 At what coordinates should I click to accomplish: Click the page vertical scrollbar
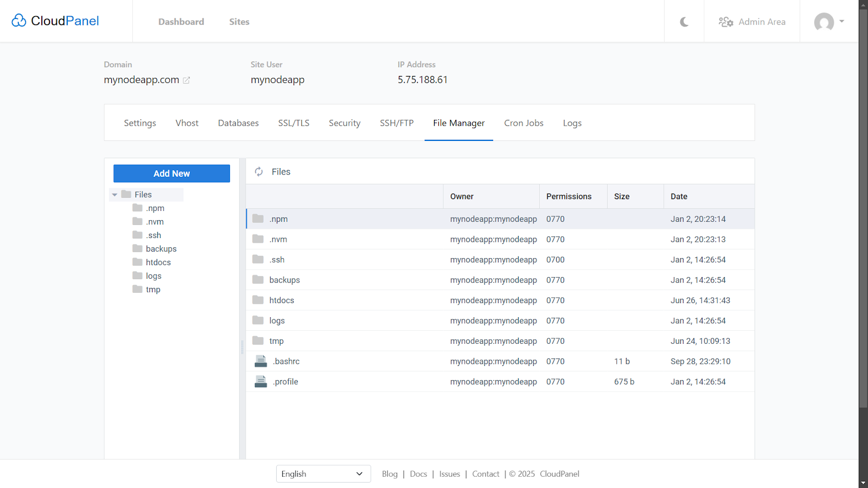(863, 217)
